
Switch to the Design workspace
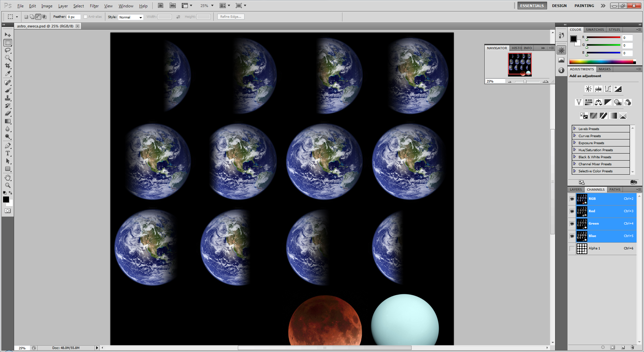tap(559, 6)
